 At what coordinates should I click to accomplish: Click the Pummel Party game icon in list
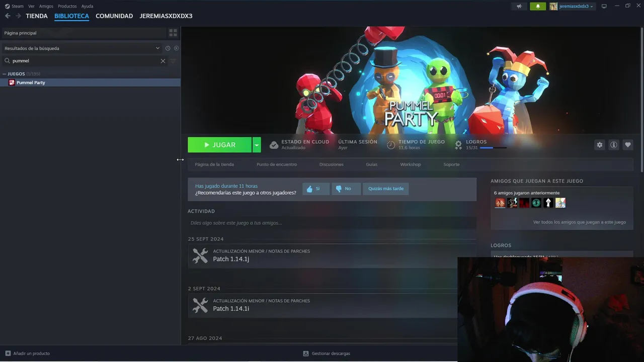click(x=12, y=82)
